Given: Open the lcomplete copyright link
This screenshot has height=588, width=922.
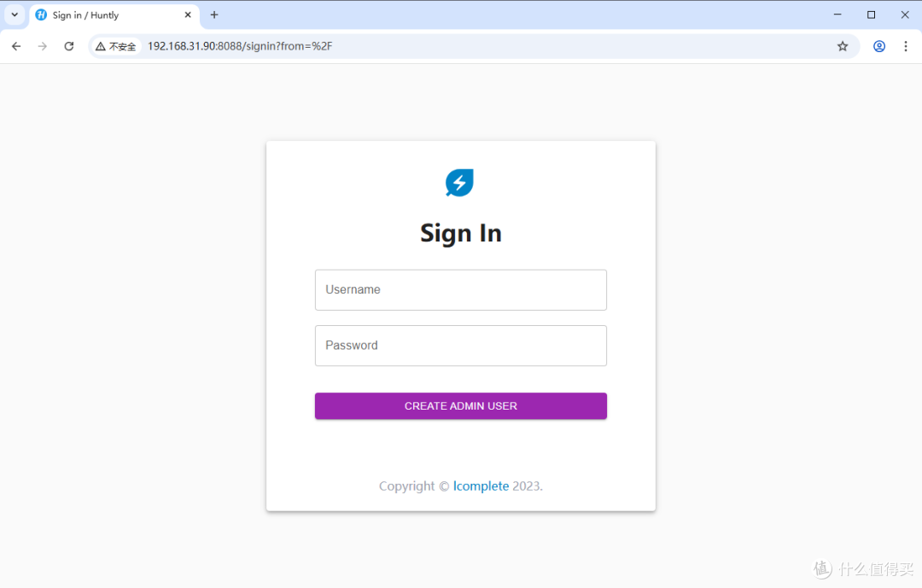Looking at the screenshot, I should coord(481,486).
